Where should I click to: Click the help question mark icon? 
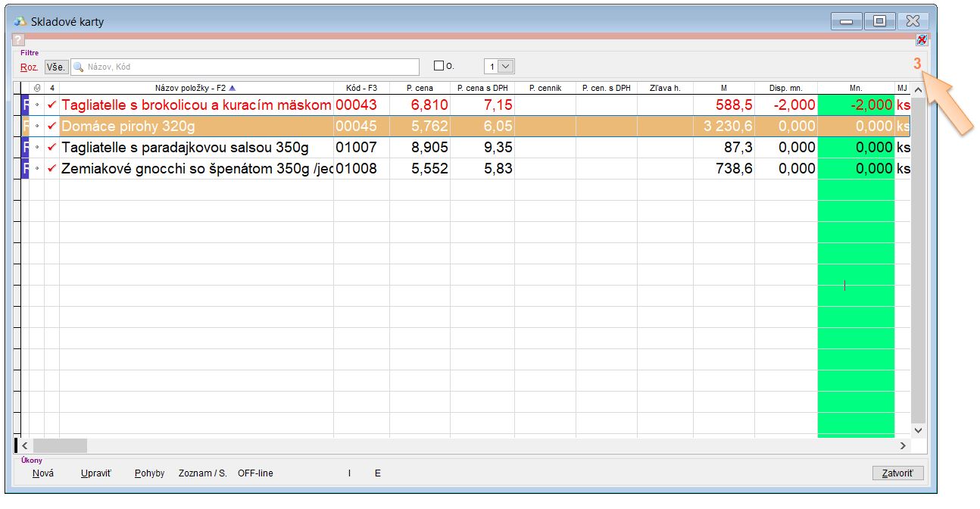click(x=18, y=40)
